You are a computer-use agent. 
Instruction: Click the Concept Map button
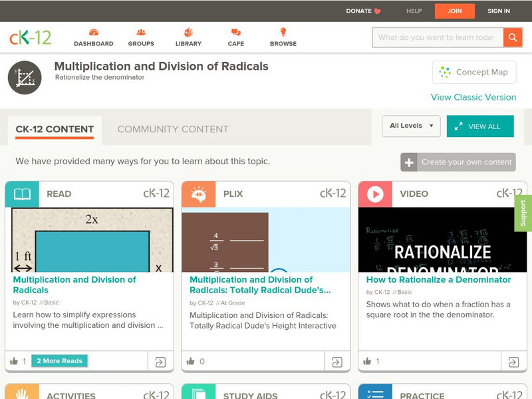click(474, 72)
